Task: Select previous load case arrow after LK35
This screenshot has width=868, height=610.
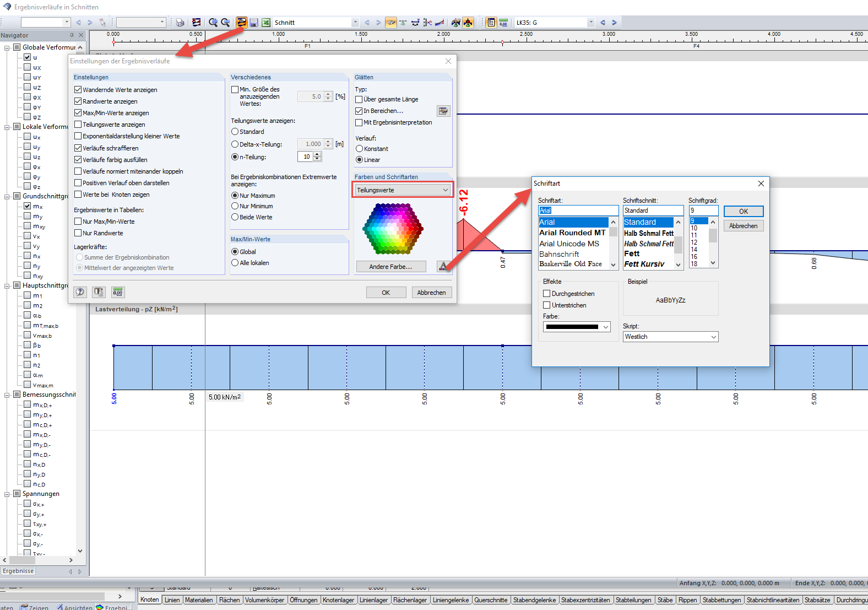Action: [x=603, y=23]
